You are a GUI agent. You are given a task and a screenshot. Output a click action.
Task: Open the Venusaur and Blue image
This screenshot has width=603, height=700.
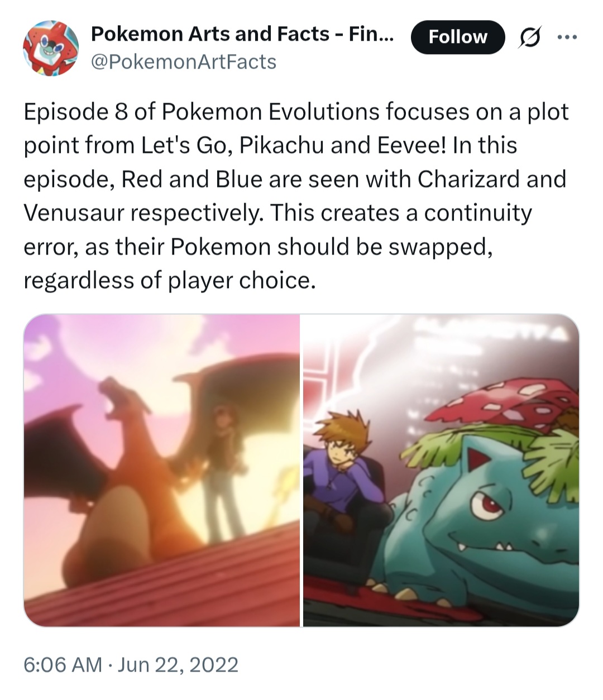point(441,470)
